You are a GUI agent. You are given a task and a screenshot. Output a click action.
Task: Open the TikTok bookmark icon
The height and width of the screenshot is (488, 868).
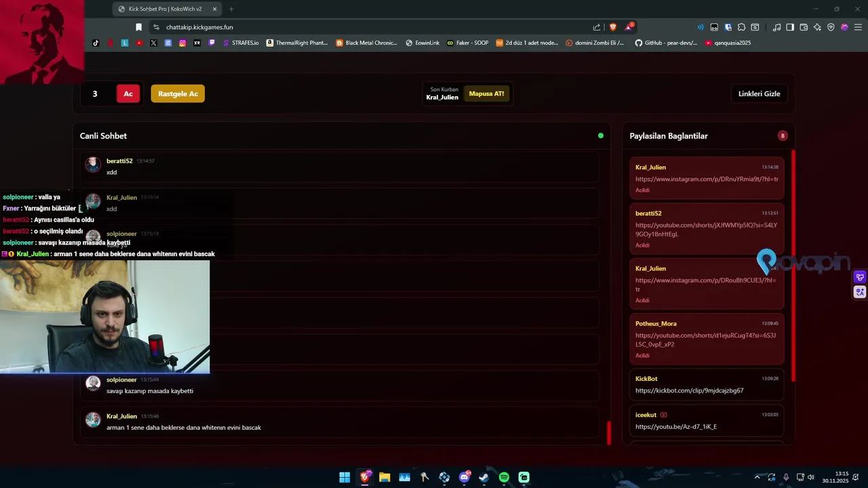(x=96, y=43)
